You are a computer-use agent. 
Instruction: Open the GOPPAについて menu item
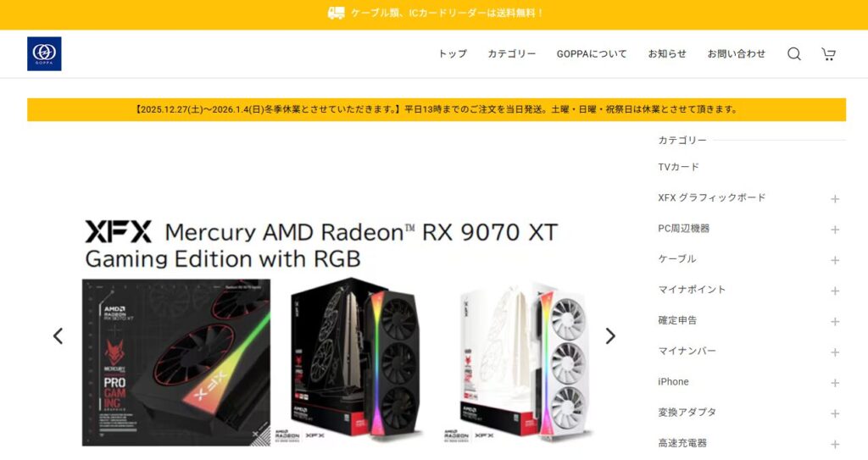[x=592, y=53]
